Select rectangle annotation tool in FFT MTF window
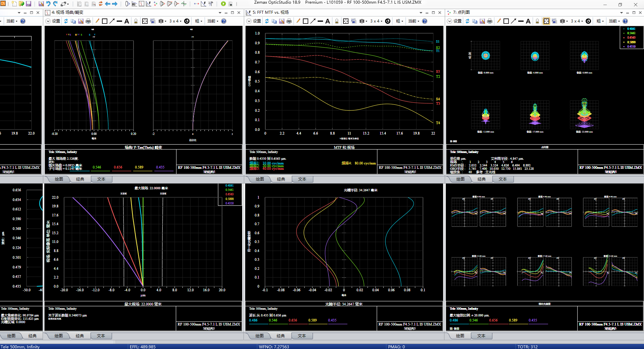This screenshot has height=349, width=644. click(306, 21)
